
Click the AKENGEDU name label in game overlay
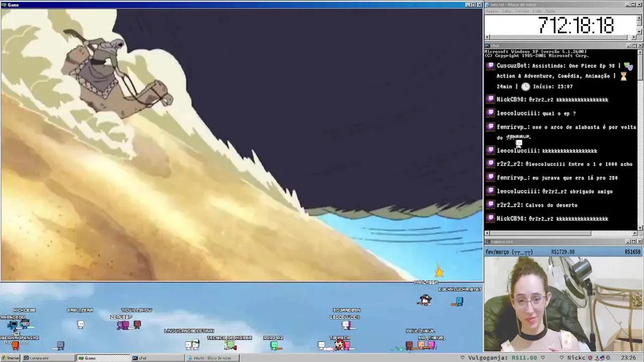[13, 317]
